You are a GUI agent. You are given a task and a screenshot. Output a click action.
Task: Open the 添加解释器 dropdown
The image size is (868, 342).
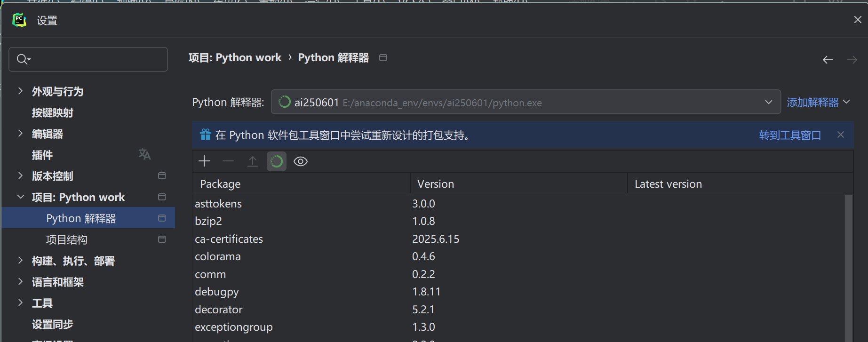click(818, 102)
